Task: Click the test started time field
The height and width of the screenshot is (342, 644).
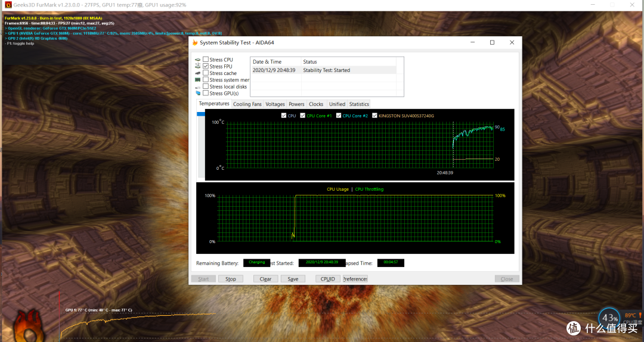Action: [x=322, y=263]
